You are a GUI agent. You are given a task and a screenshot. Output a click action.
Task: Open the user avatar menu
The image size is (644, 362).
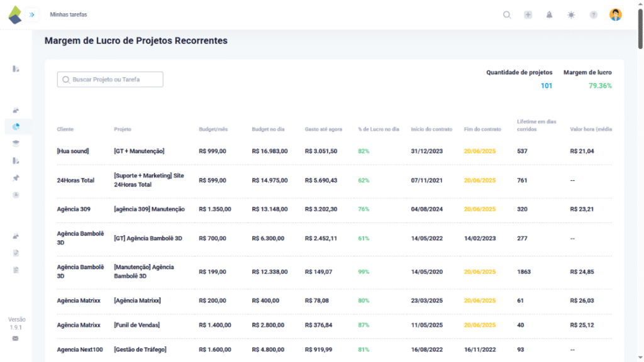point(615,15)
